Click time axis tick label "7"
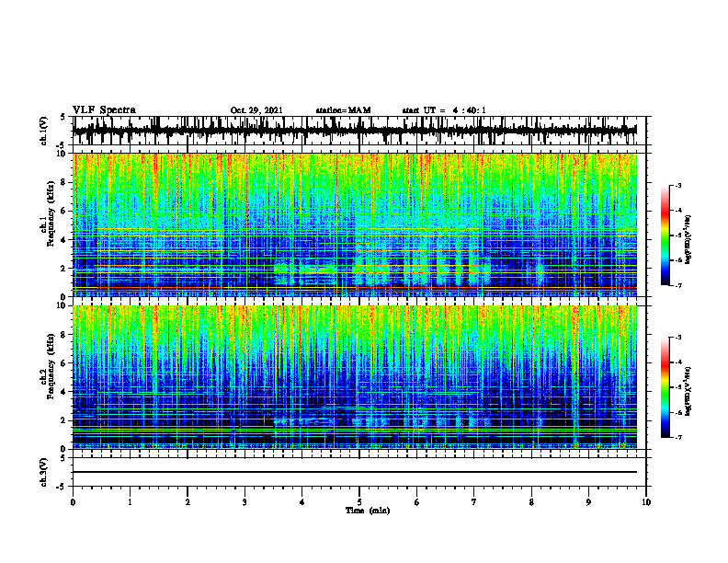 [474, 502]
